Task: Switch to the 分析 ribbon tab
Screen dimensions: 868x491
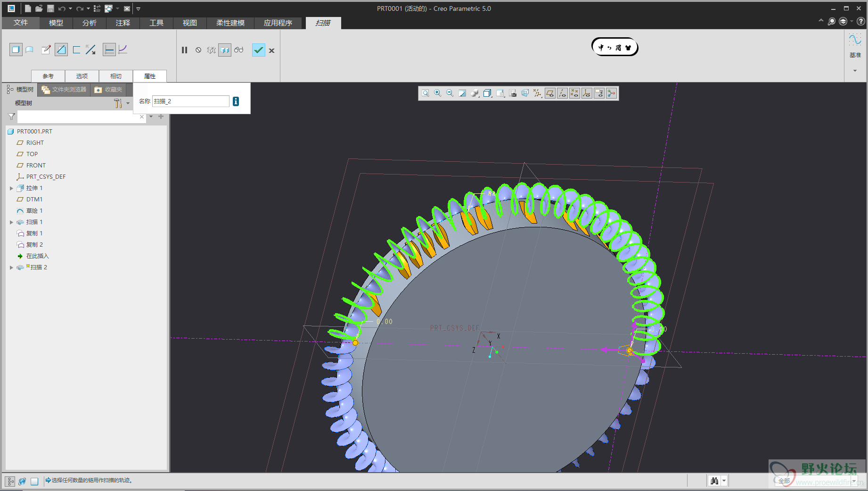Action: tap(90, 23)
